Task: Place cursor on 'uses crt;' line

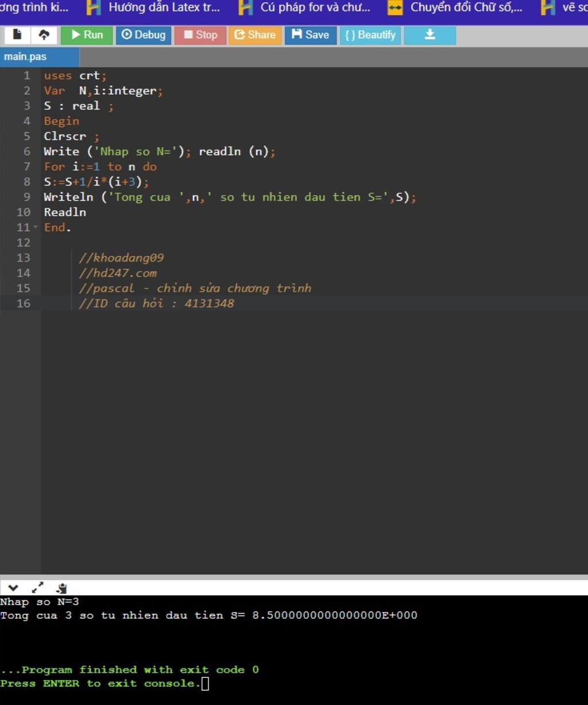Action: pyautogui.click(x=75, y=75)
